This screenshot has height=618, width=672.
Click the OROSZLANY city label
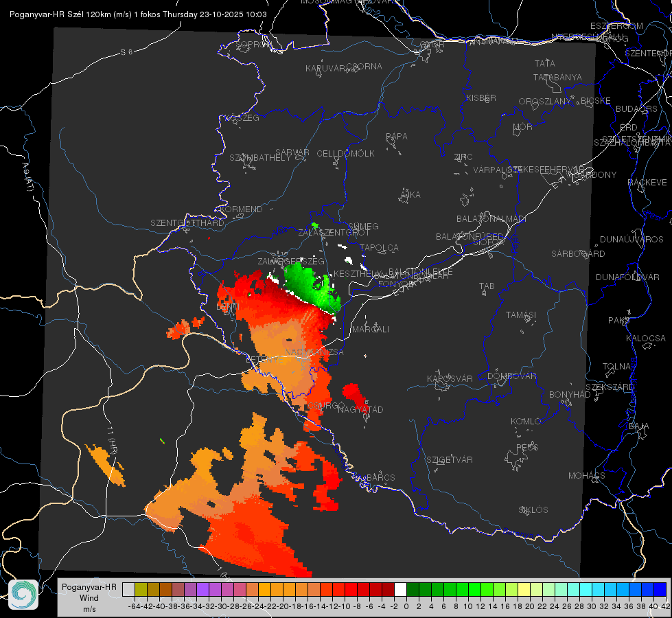(545, 102)
